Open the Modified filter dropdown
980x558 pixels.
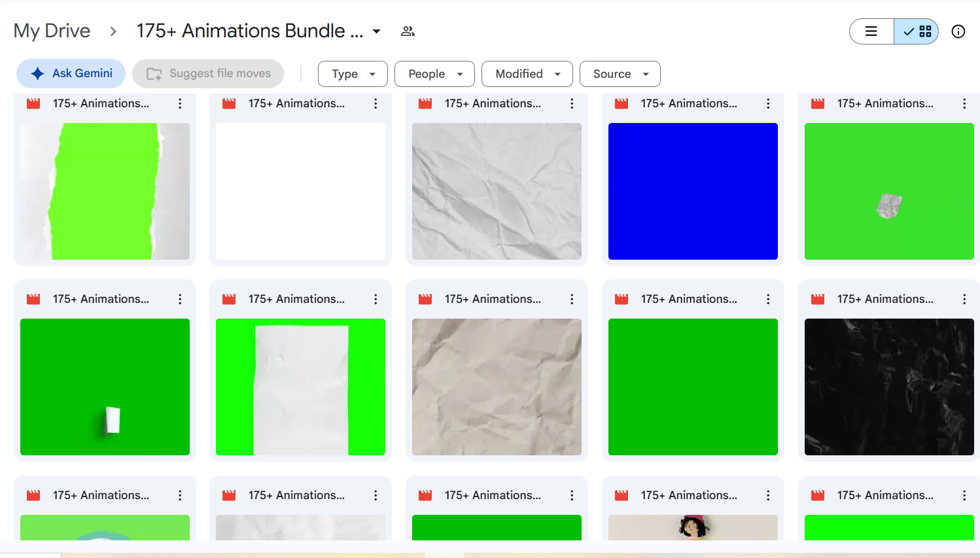[x=527, y=74]
